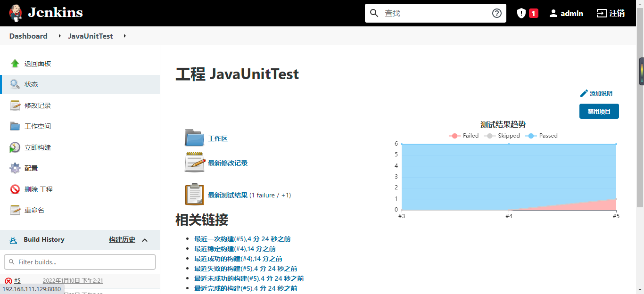Open the 工作区 link

[x=218, y=139]
